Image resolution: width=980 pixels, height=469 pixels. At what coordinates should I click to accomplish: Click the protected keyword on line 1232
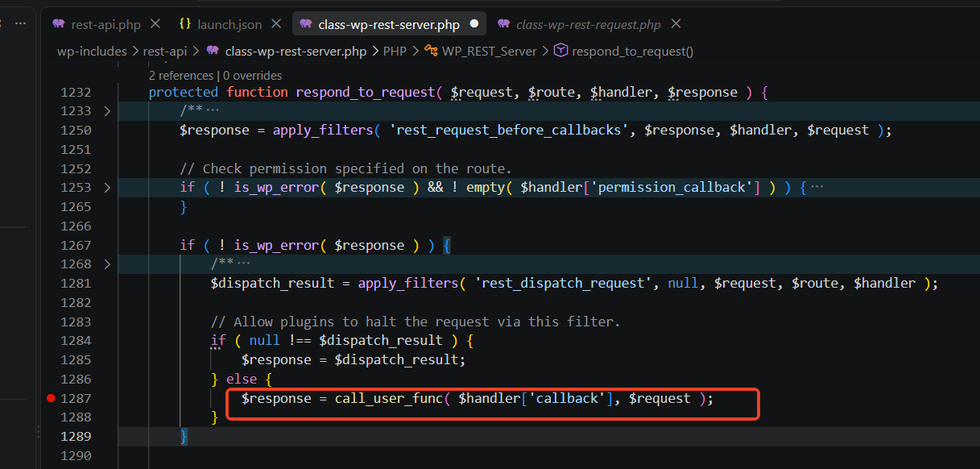[184, 92]
